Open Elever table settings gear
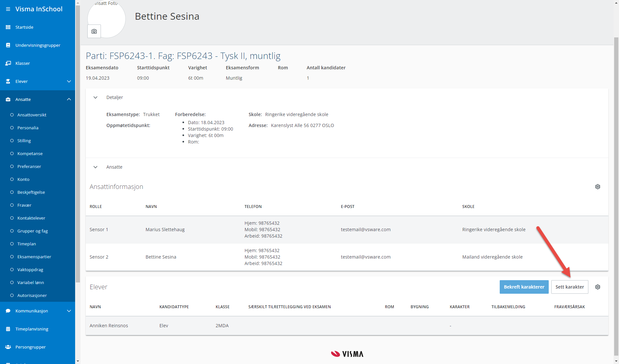Viewport: 619px width, 364px height. tap(597, 287)
